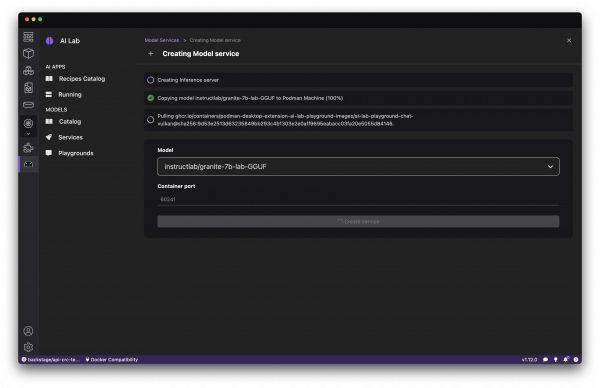The width and height of the screenshot is (600, 388).
Task: Click the Creating Model service page heading
Action: coord(201,54)
